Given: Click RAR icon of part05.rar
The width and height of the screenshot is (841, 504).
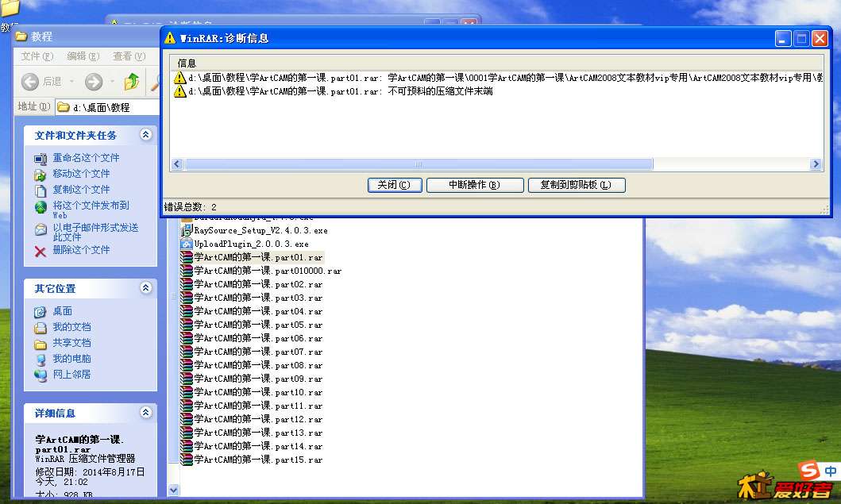Looking at the screenshot, I should 186,325.
